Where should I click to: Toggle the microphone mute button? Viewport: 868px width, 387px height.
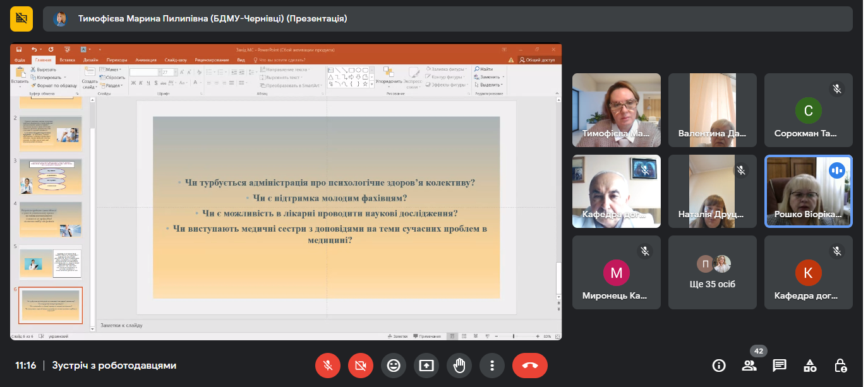[328, 365]
